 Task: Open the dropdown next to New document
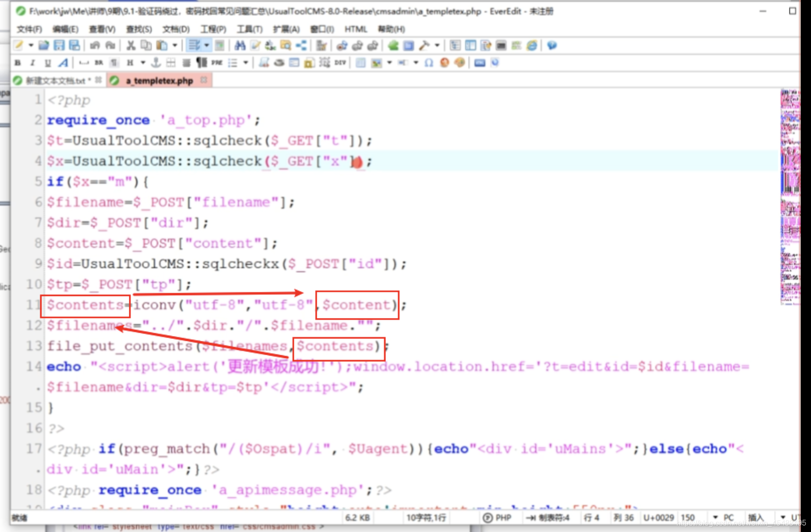click(x=31, y=45)
